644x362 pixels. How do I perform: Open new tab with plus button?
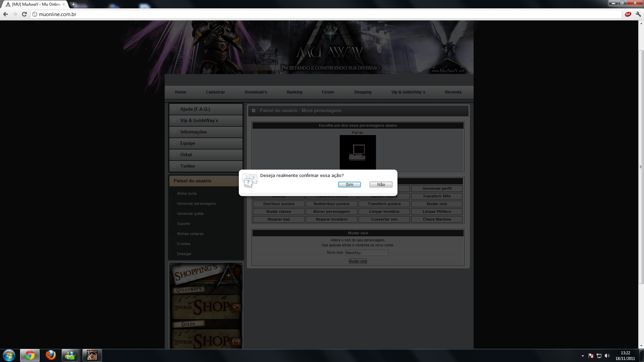(x=73, y=4)
